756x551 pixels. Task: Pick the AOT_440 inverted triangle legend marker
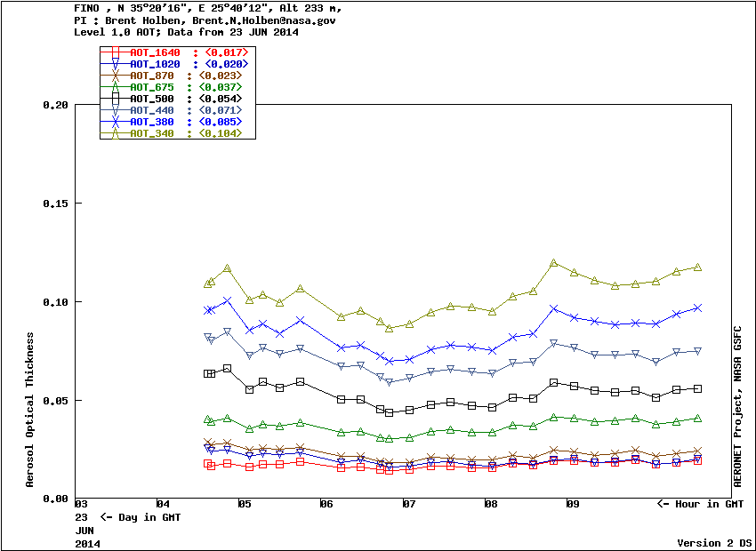(115, 110)
